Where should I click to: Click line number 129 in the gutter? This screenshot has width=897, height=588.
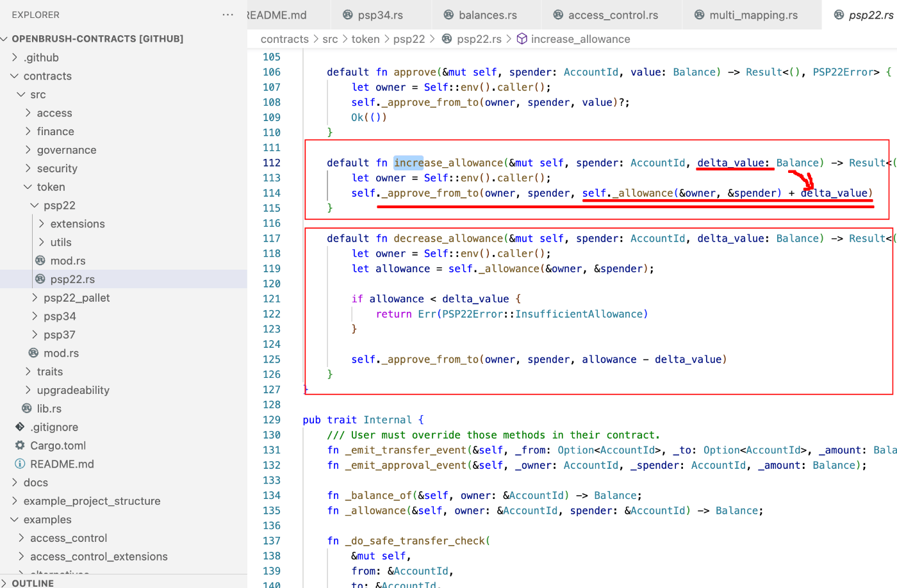click(x=272, y=420)
